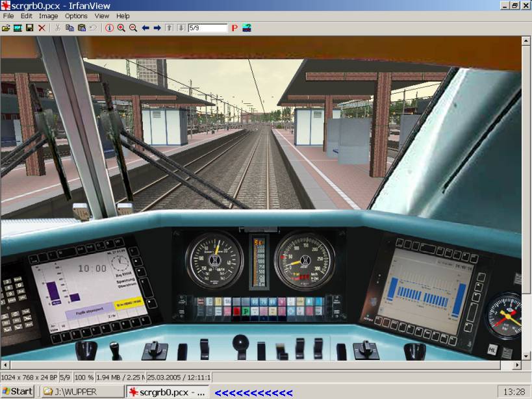Zoom out with the minus magnifier
This screenshot has height=399, width=532.
[x=133, y=28]
